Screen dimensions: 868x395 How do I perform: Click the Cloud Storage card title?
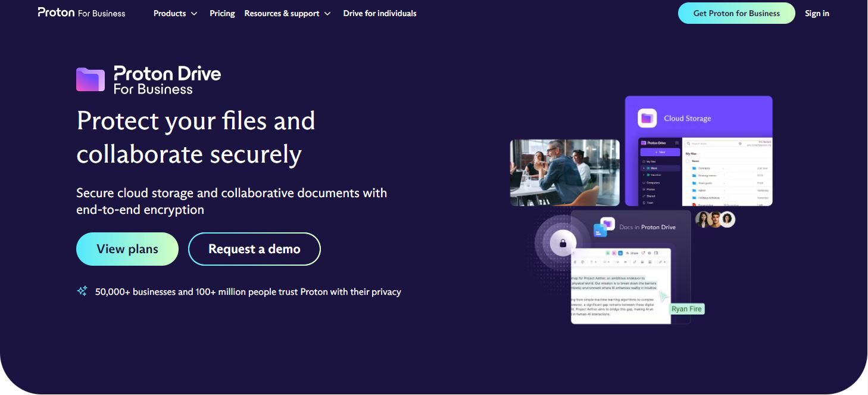click(688, 118)
